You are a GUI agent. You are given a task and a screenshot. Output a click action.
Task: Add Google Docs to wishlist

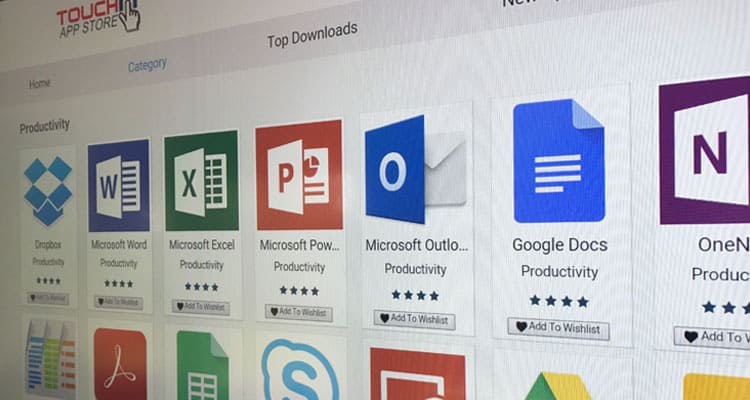pos(558,329)
